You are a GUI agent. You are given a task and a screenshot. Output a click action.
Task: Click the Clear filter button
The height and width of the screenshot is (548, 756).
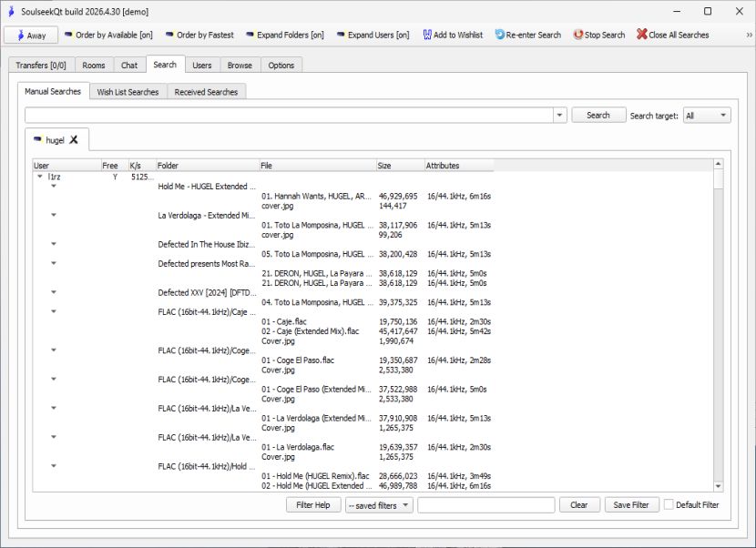click(x=579, y=505)
